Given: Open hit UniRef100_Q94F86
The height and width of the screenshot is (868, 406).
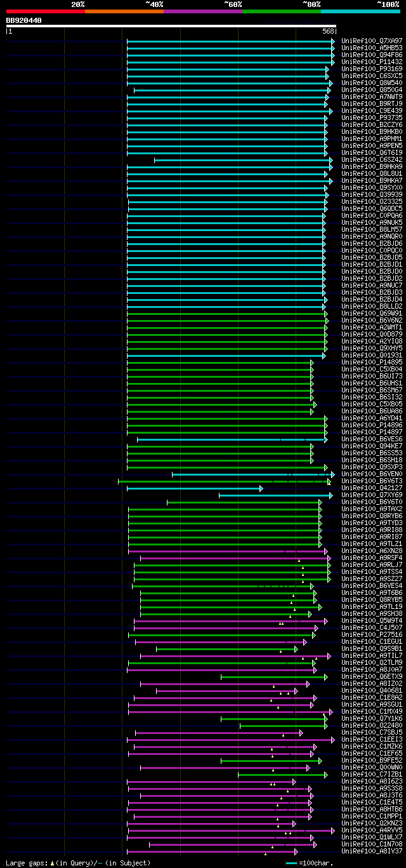Looking at the screenshot, I should (372, 55).
